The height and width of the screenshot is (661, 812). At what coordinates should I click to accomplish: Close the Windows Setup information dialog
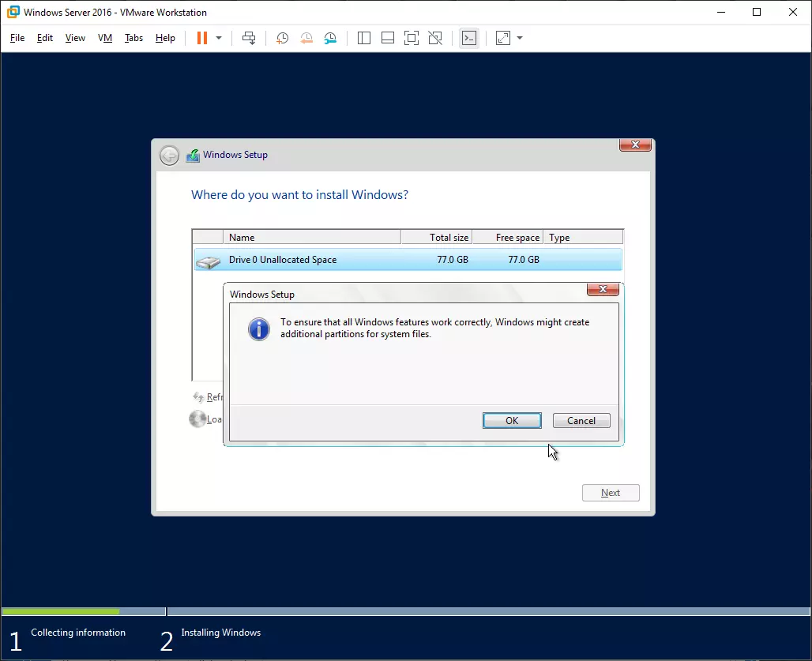point(603,289)
